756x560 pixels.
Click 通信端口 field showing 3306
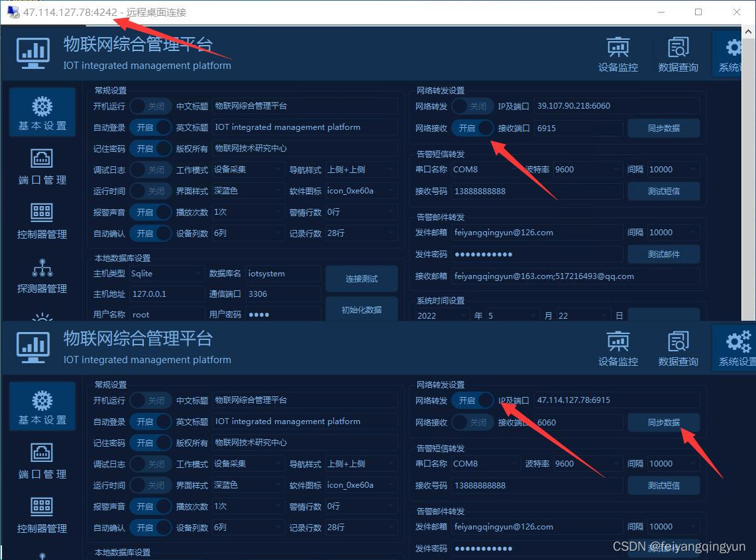pos(283,294)
